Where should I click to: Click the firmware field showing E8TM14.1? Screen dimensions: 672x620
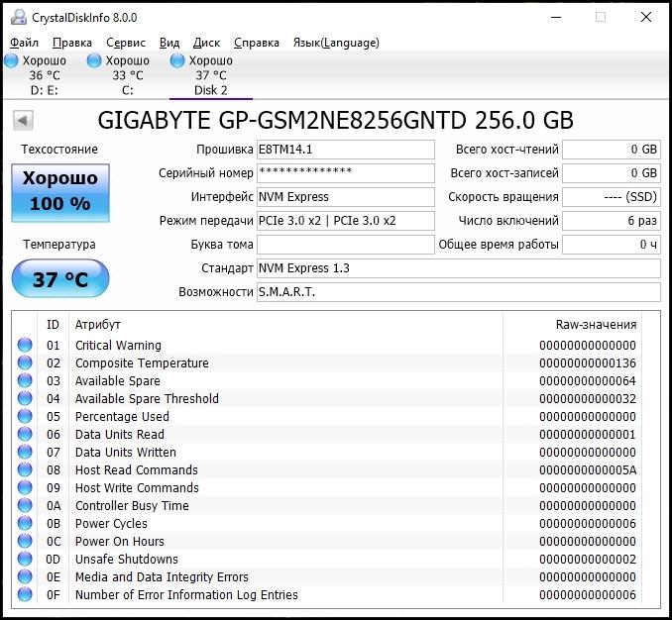click(x=345, y=150)
